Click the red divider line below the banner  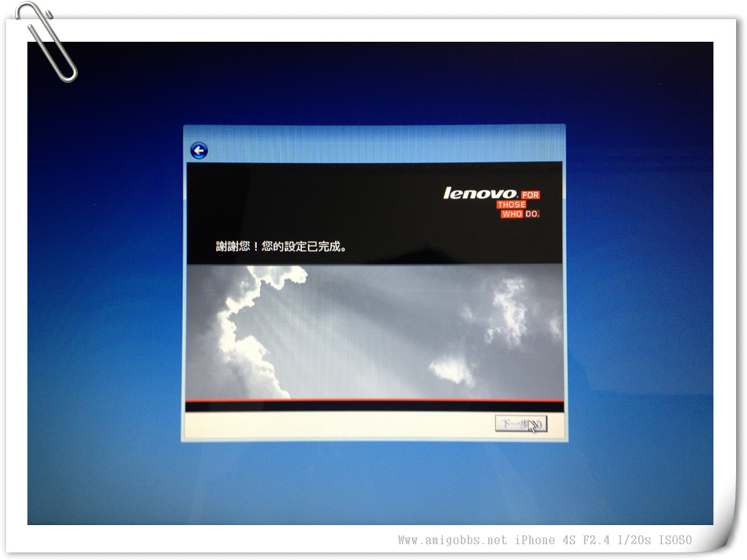pos(375,400)
